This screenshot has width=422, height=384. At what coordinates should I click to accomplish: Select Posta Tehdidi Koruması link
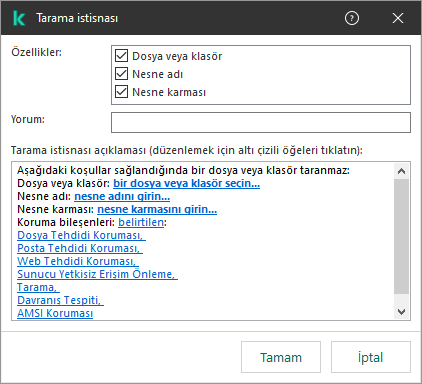click(80, 248)
